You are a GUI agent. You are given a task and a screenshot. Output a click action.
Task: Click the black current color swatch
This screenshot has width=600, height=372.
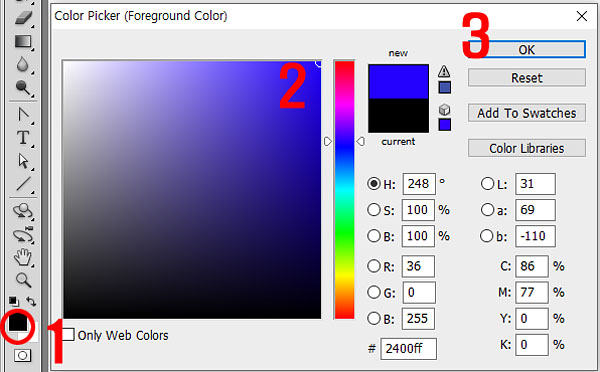(398, 116)
